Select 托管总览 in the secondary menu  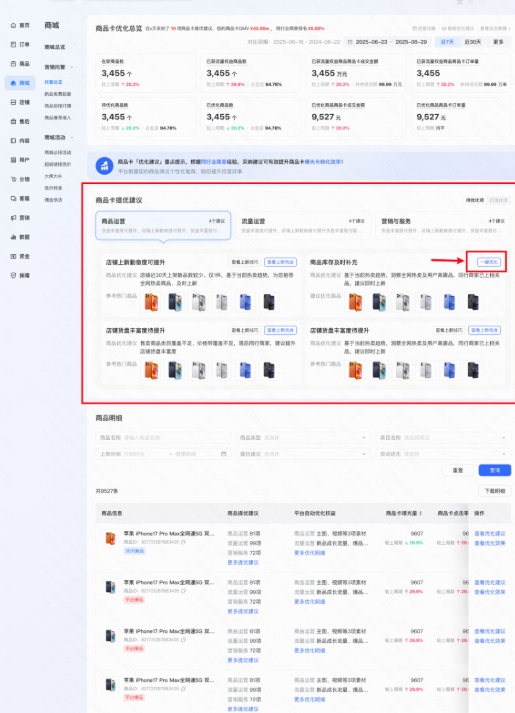click(53, 82)
